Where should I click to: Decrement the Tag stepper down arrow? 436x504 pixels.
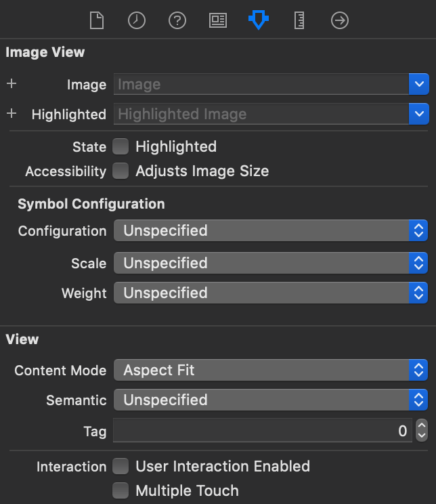[422, 436]
